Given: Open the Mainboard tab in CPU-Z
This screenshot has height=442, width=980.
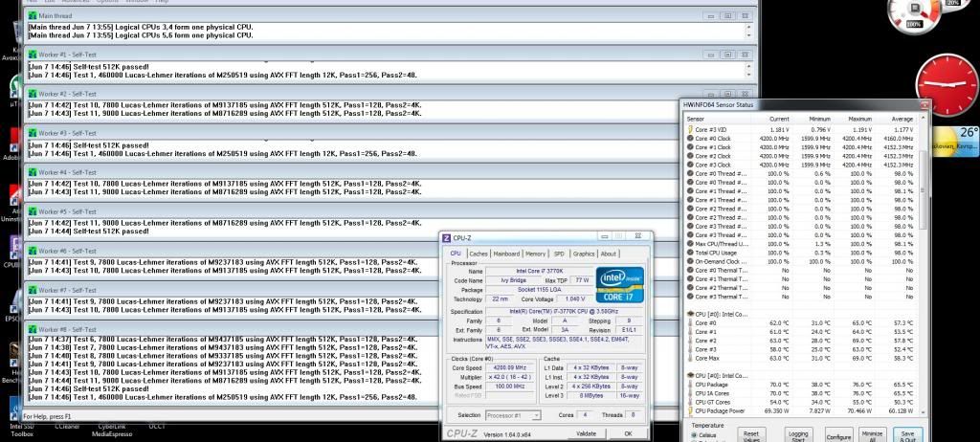Looking at the screenshot, I should [506, 254].
